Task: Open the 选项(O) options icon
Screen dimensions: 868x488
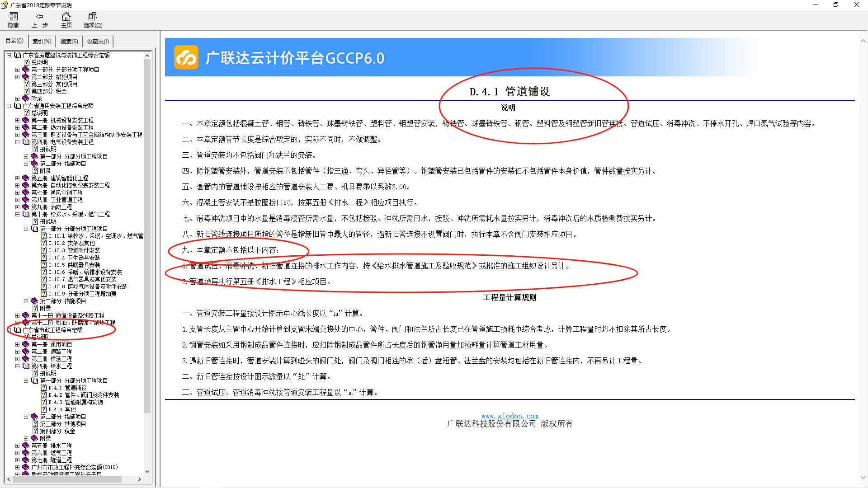Action: (93, 17)
